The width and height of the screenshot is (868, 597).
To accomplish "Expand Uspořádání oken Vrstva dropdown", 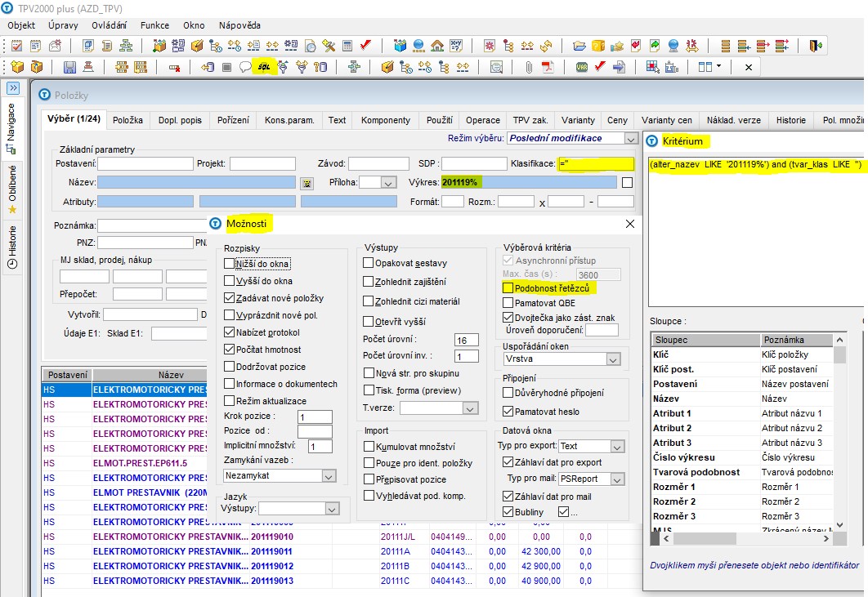I will 613,359.
